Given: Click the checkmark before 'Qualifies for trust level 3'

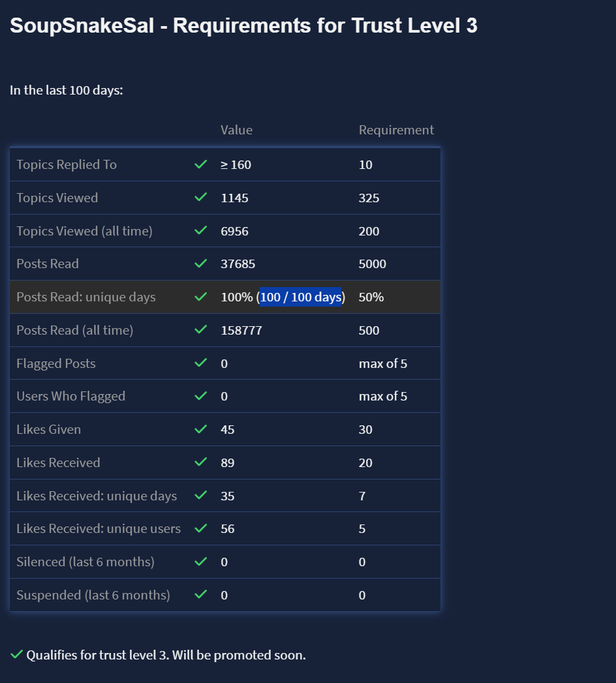Looking at the screenshot, I should [x=16, y=654].
